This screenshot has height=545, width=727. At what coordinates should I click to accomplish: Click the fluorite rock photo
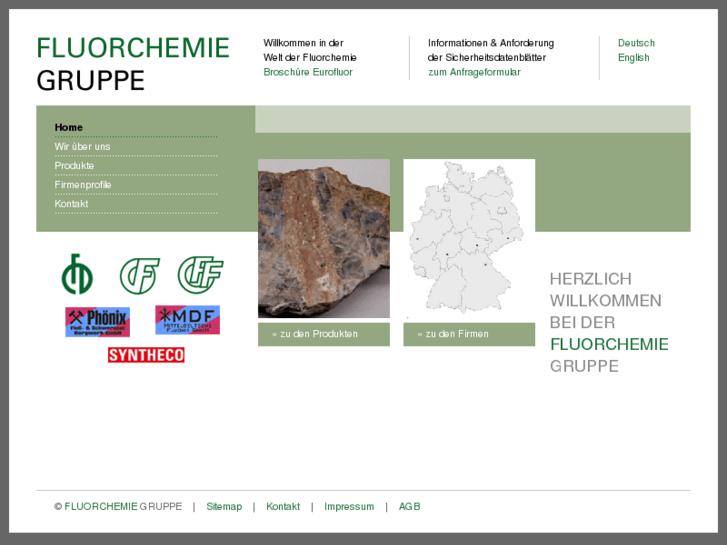pos(324,238)
